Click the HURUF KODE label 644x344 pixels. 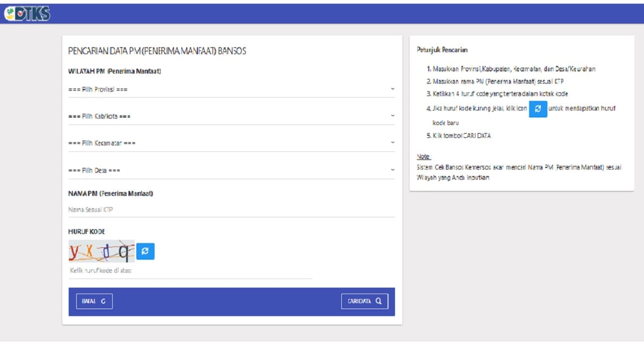86,231
